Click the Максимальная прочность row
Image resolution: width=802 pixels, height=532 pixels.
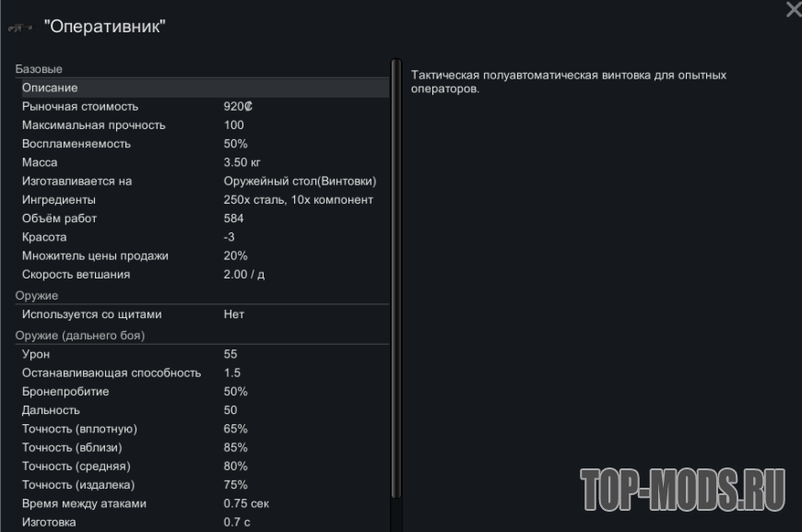click(x=205, y=124)
